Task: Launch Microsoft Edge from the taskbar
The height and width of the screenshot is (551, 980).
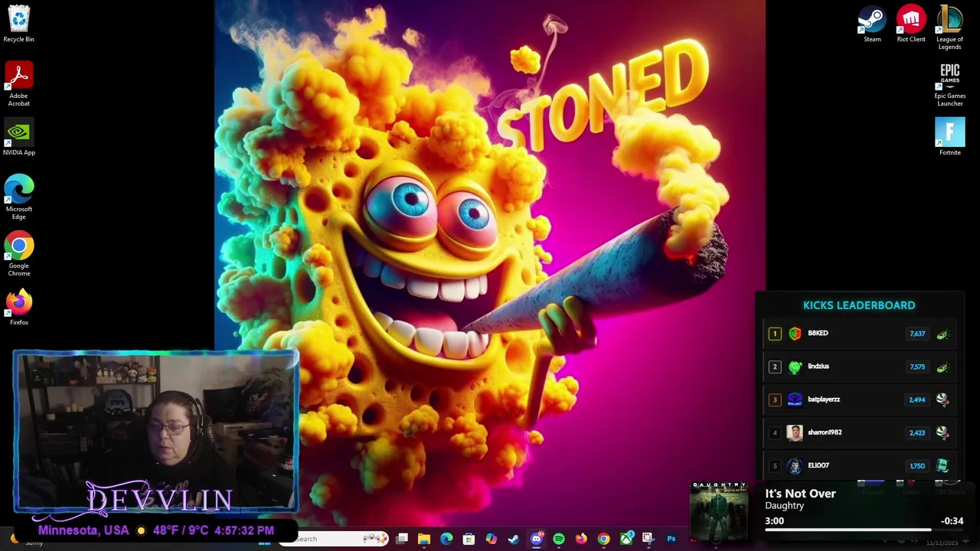Action: point(446,539)
